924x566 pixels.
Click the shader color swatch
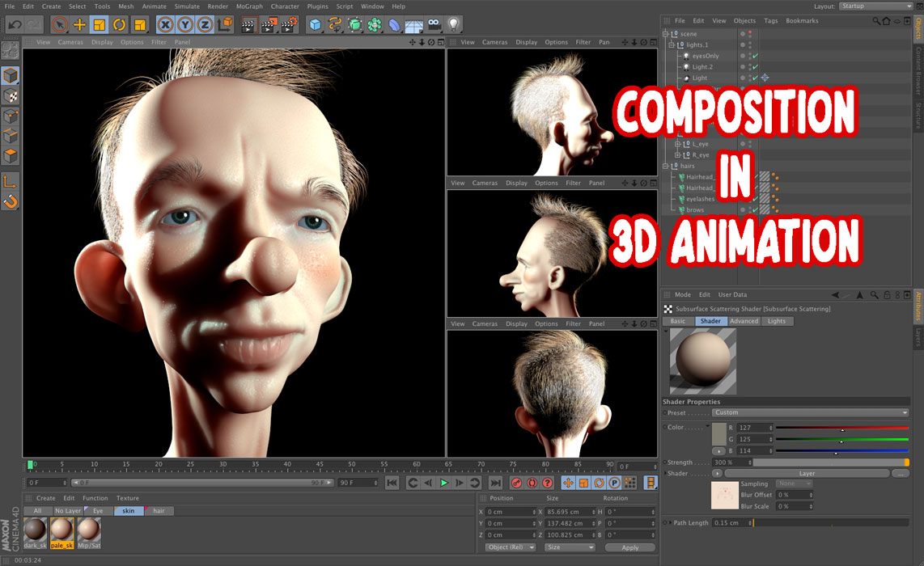(719, 434)
